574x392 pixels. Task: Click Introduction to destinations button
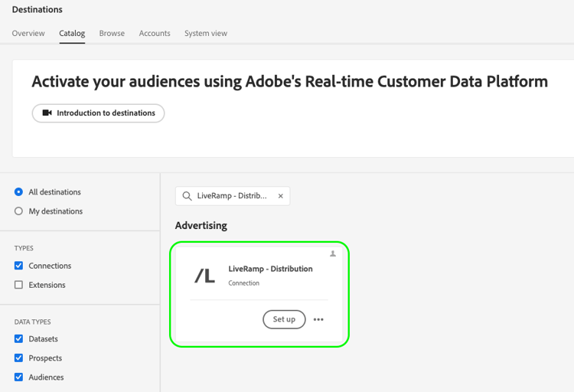point(99,113)
